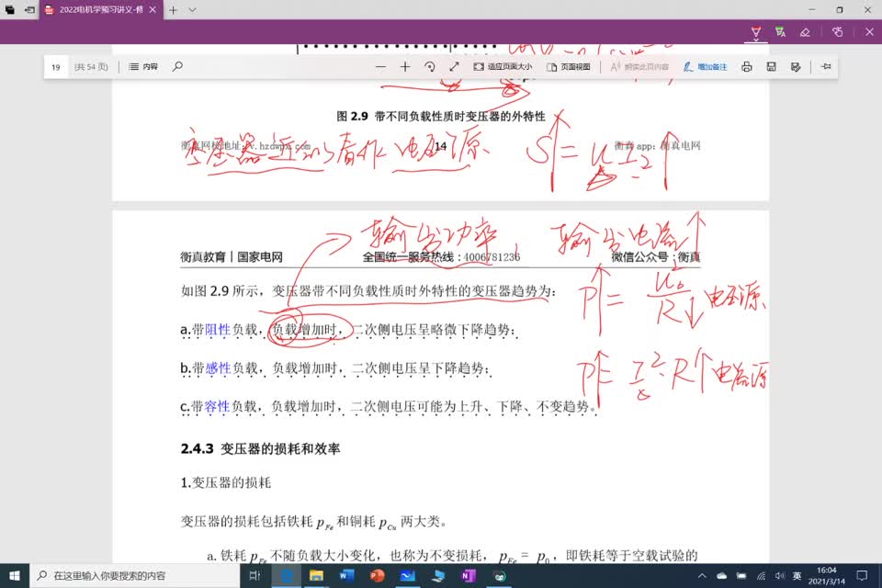
Task: Select the ink eraser tool
Action: 805,32
